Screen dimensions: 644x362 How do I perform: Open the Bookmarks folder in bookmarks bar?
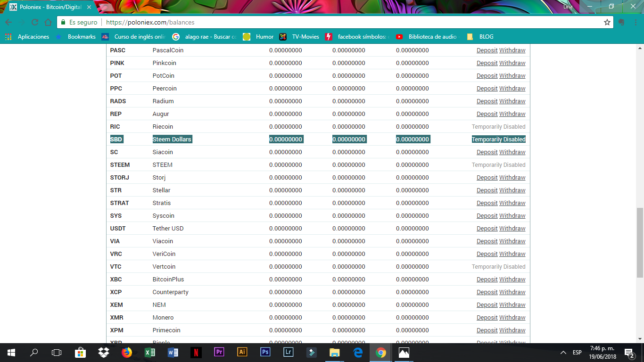coord(75,37)
